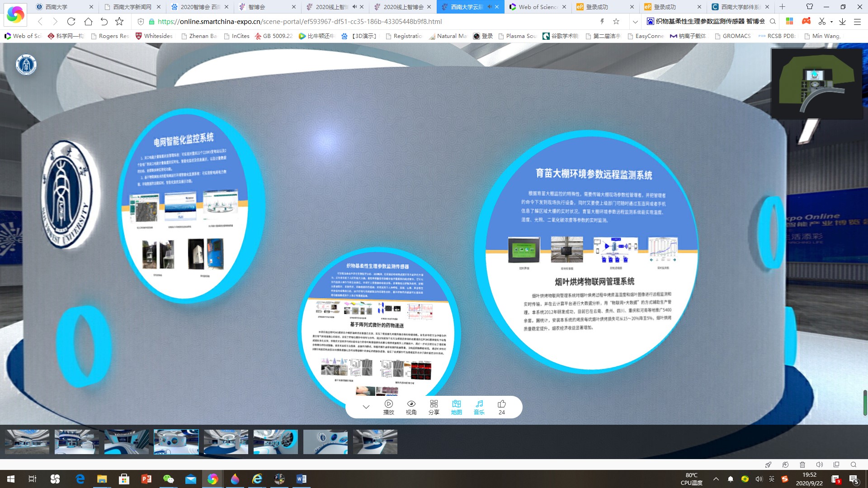The width and height of the screenshot is (868, 488).
Task: Select the fourth scene thumbnail in the strip
Action: [x=176, y=441]
